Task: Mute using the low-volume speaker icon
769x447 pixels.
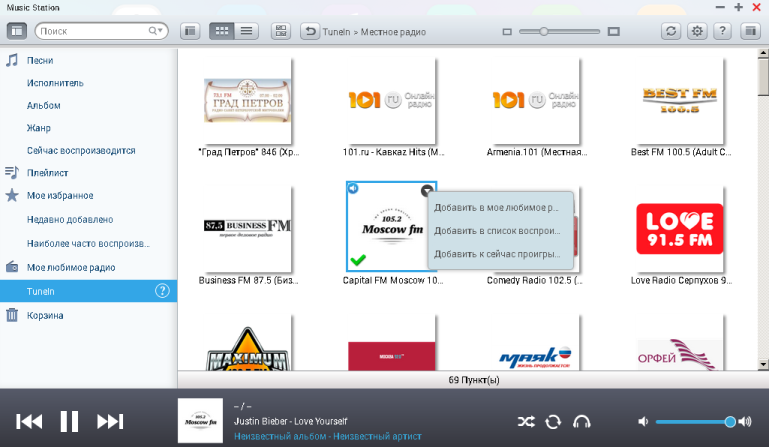Action: click(x=643, y=421)
